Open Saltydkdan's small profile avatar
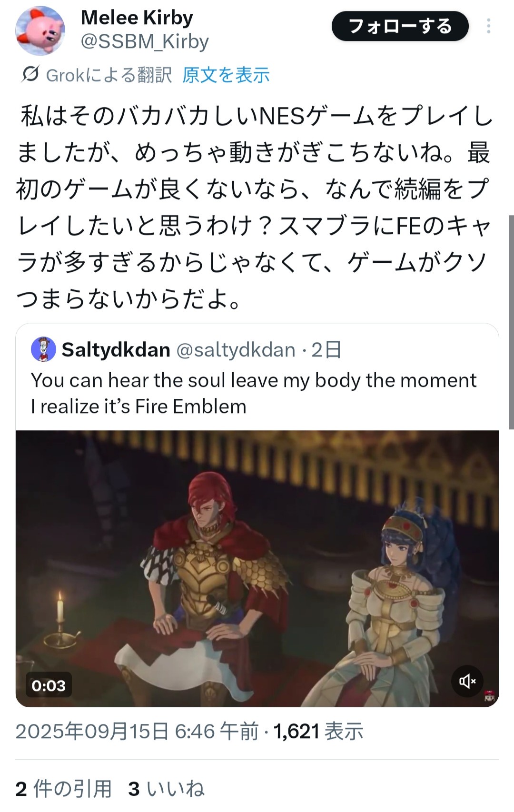 coord(43,350)
